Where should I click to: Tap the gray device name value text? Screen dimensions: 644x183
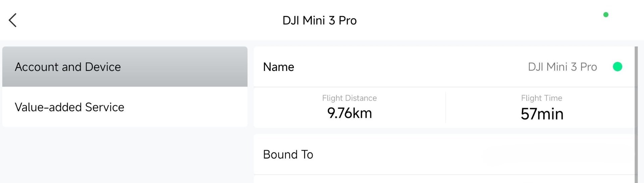tap(562, 67)
